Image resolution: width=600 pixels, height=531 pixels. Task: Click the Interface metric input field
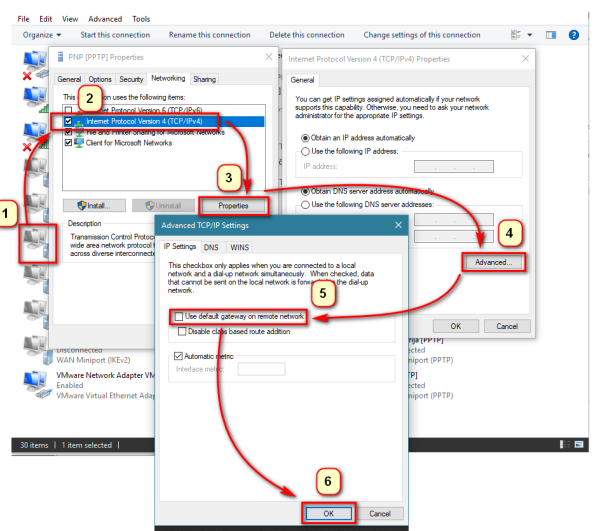pyautogui.click(x=256, y=369)
